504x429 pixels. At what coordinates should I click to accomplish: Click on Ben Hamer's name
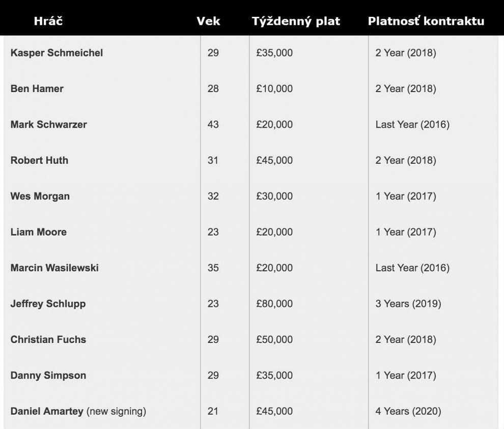pos(37,89)
